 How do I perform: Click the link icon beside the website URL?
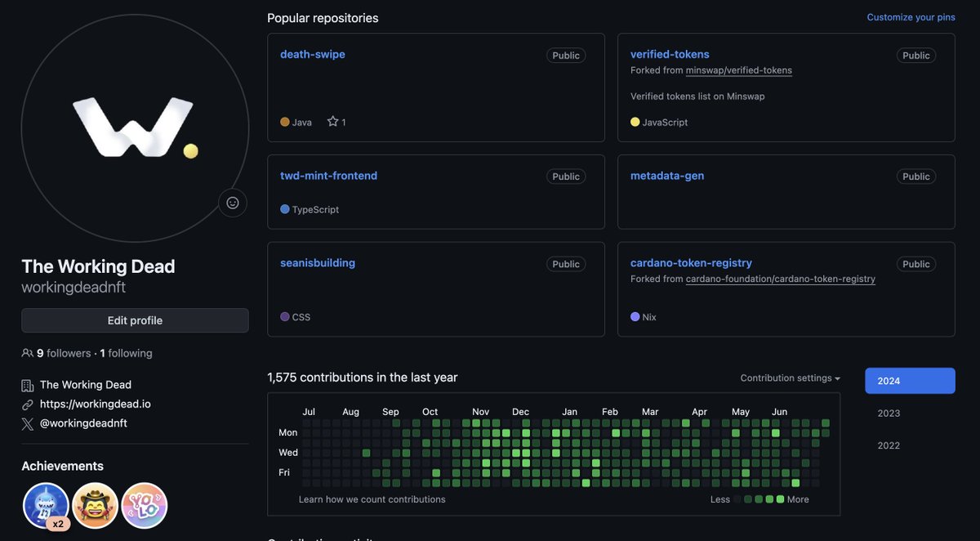(x=27, y=403)
